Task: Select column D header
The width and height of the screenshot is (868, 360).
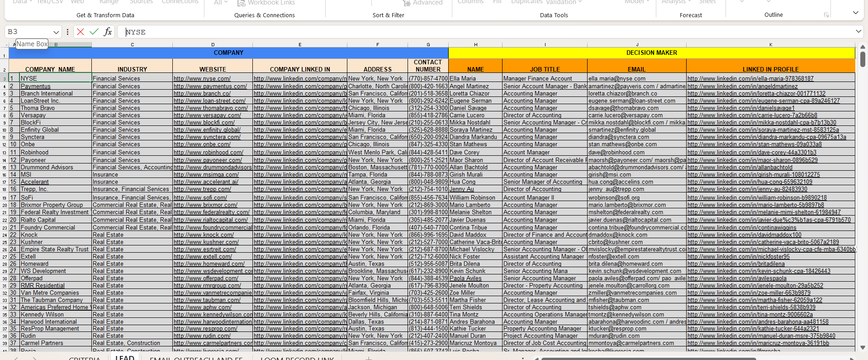Action: point(213,45)
